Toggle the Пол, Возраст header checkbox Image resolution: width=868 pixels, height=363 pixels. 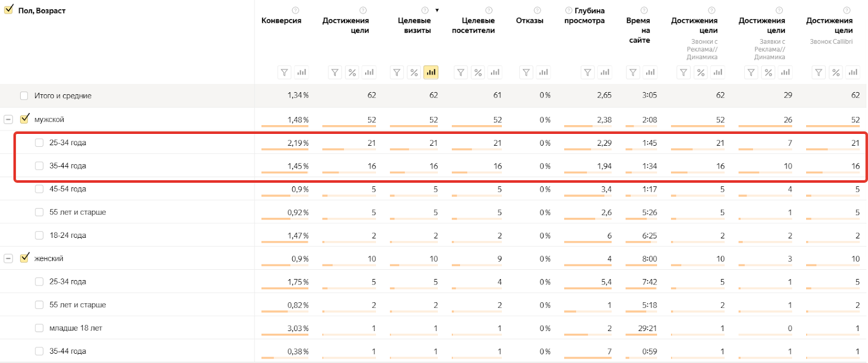point(9,9)
